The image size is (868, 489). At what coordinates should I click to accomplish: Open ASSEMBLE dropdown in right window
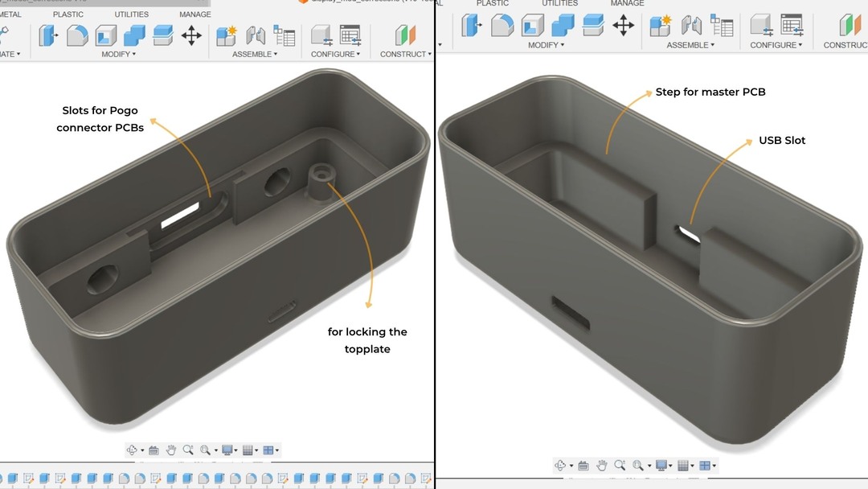690,45
